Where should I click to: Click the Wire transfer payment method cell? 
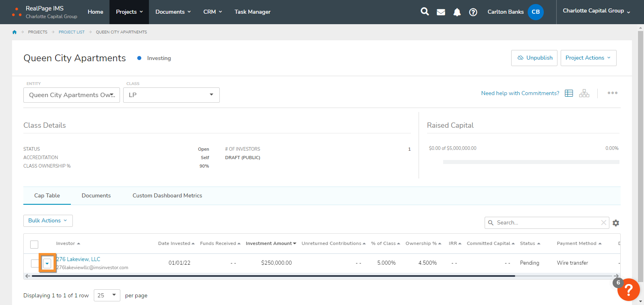click(x=572, y=263)
